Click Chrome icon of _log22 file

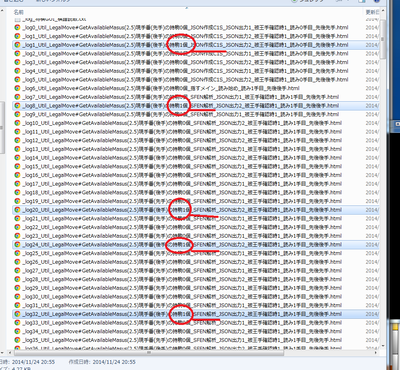pyautogui.click(x=17, y=227)
